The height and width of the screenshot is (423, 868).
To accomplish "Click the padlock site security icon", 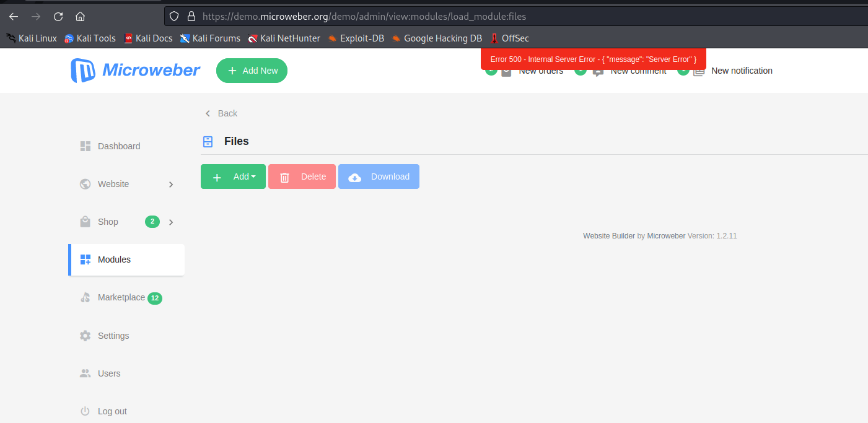I will pos(191,17).
